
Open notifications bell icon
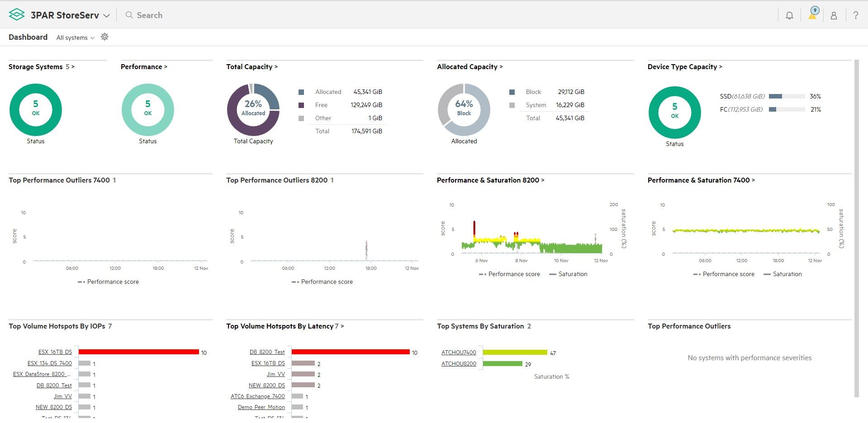(789, 15)
